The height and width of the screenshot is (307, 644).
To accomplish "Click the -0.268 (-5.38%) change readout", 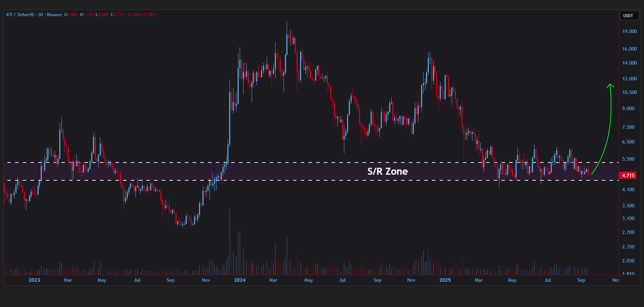I will coord(141,15).
